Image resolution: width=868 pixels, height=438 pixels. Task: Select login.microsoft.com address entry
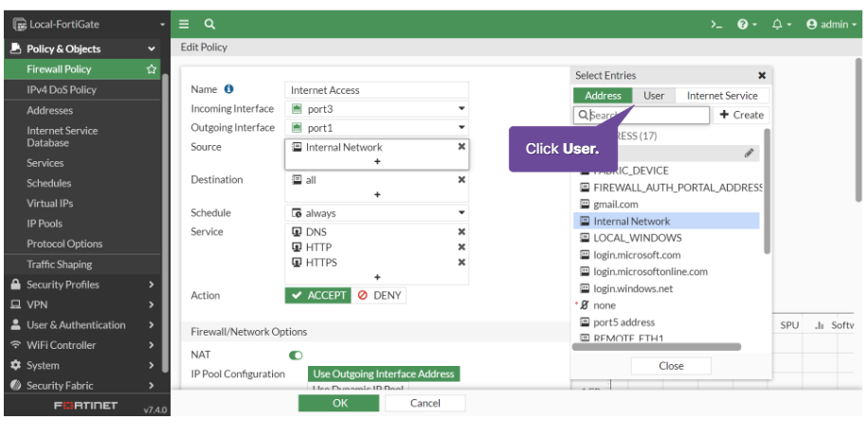666,255
